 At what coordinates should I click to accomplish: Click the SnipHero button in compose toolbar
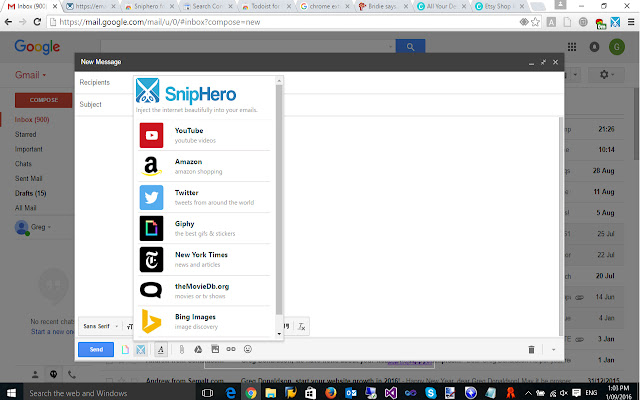point(141,349)
